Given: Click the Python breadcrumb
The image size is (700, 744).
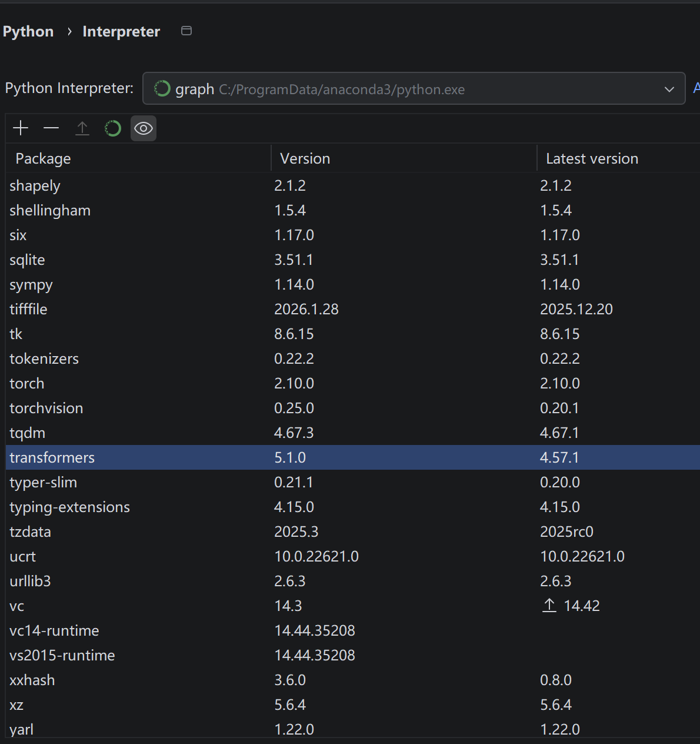Looking at the screenshot, I should (x=28, y=31).
